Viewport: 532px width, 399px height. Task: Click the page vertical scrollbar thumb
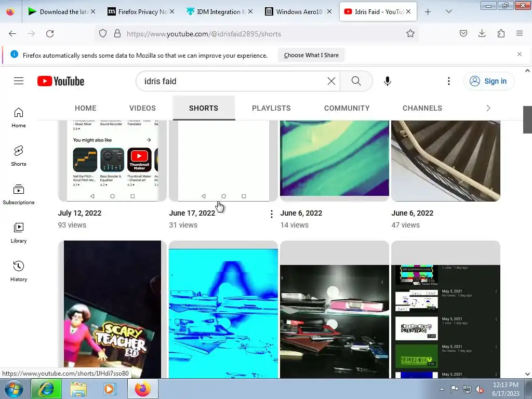527,119
